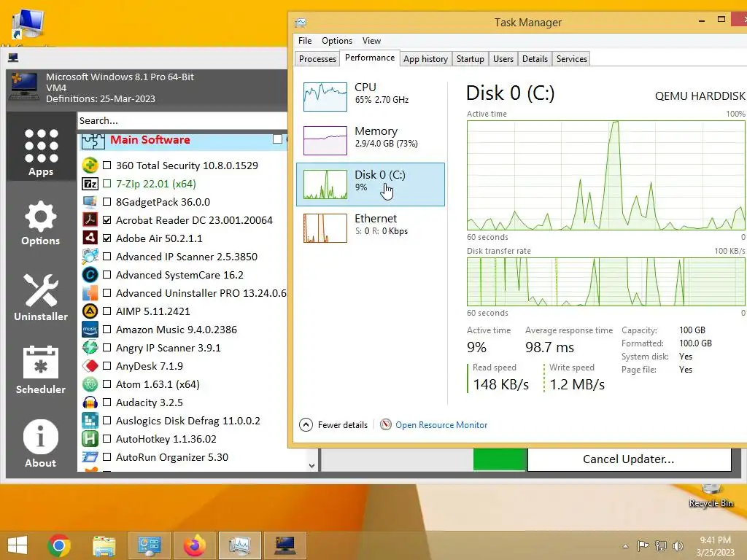The height and width of the screenshot is (560, 747).
Task: Toggle the Main Software select-all checkbox
Action: click(x=277, y=139)
